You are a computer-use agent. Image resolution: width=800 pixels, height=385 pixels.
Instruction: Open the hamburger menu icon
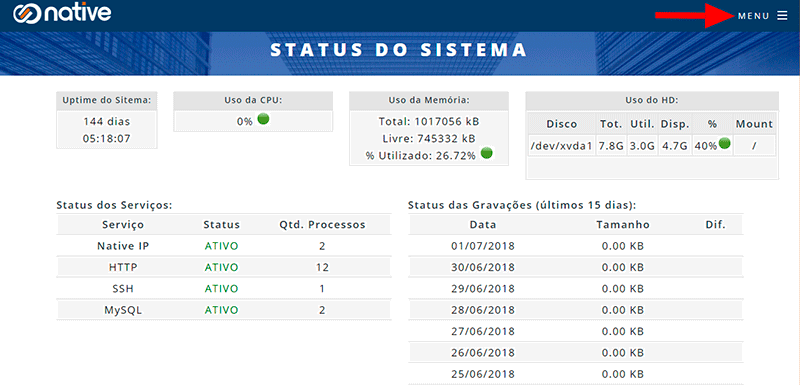(782, 16)
